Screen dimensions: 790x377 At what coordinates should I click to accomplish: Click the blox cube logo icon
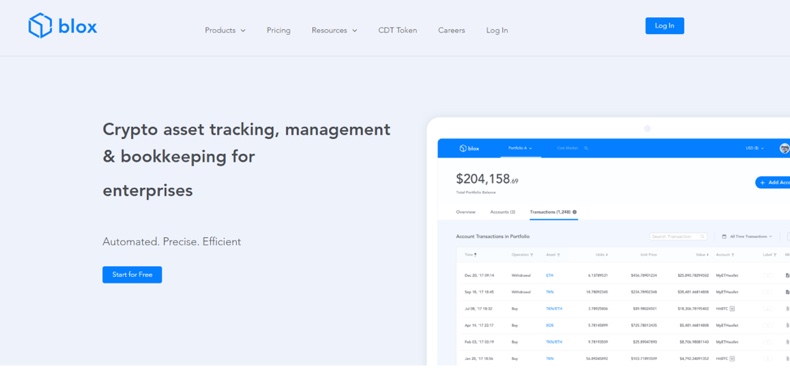coord(40,25)
